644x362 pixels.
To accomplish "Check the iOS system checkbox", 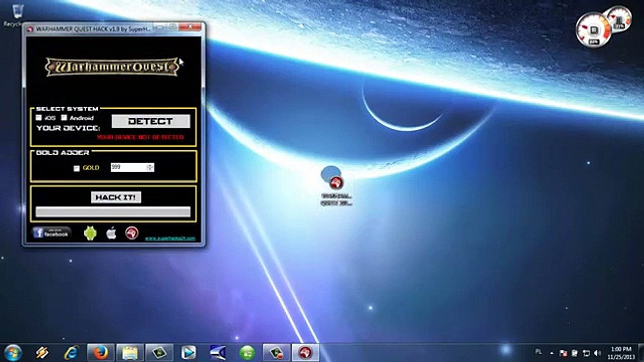I will click(39, 118).
